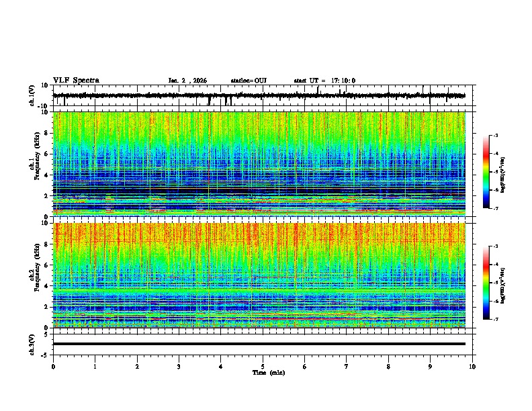This screenshot has width=532, height=411.
Task: Click the "10" tick on the time axis
Action: [x=472, y=367]
